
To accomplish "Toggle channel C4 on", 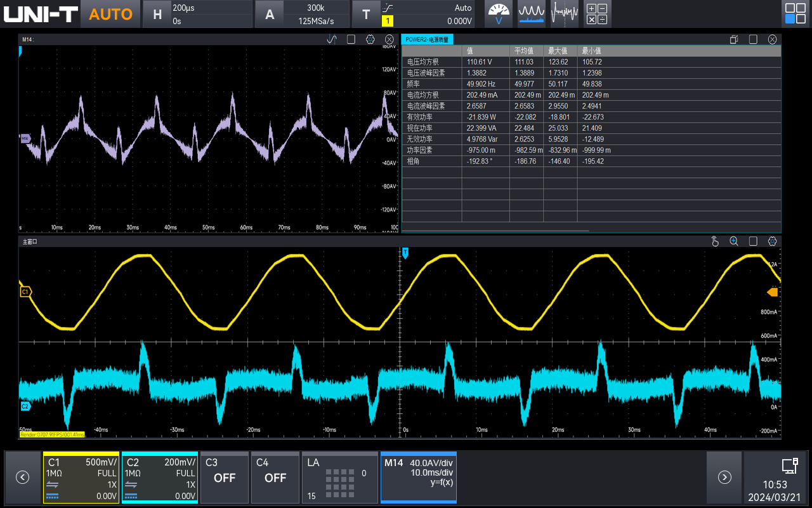I will pyautogui.click(x=275, y=478).
